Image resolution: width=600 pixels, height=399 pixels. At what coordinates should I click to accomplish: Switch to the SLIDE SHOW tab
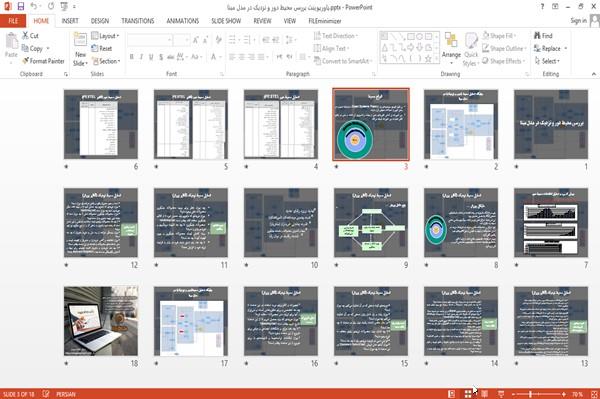click(x=226, y=21)
